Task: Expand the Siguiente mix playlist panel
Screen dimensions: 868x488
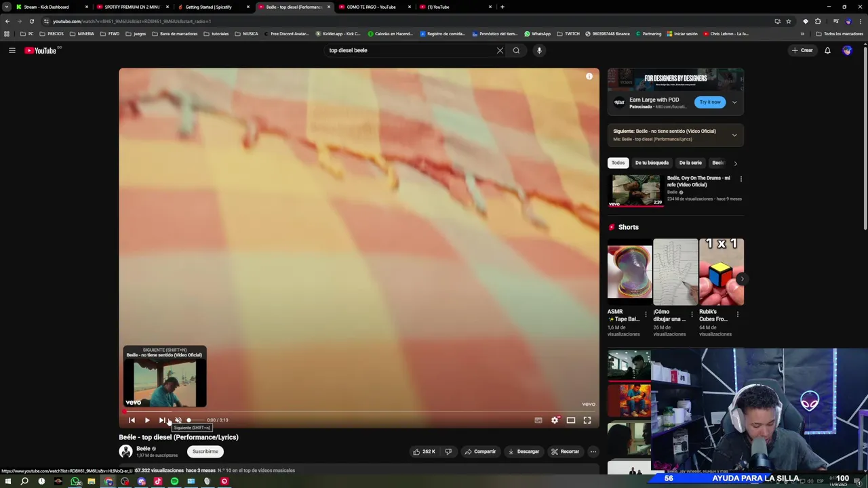Action: (734, 135)
